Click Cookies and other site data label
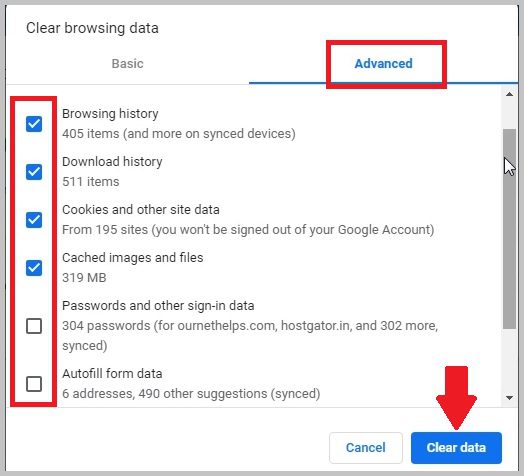Image resolution: width=524 pixels, height=476 pixels. tap(141, 210)
